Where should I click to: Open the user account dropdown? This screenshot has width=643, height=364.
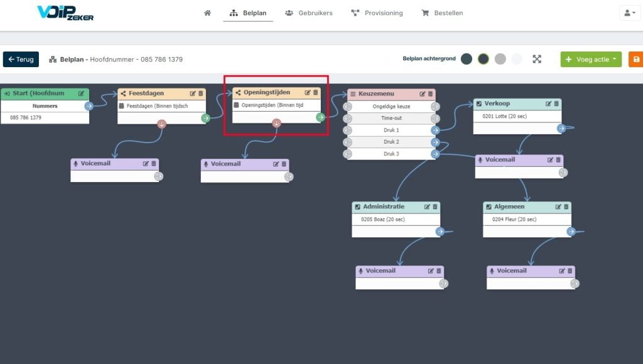pos(629,13)
